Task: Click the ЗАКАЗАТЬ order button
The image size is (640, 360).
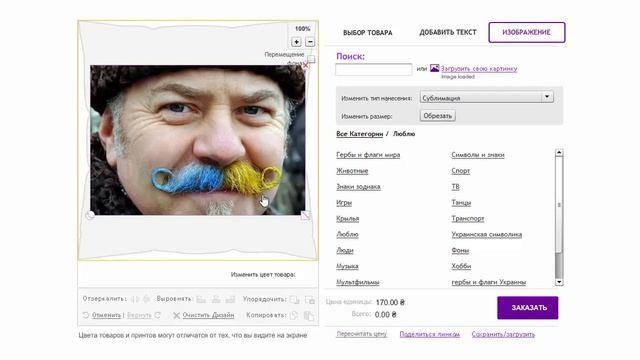Action: pyautogui.click(x=528, y=308)
